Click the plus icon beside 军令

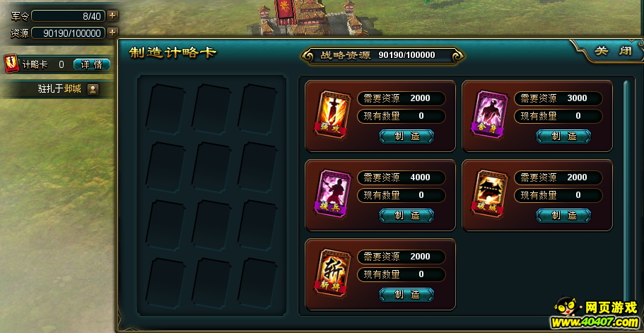[x=112, y=16]
